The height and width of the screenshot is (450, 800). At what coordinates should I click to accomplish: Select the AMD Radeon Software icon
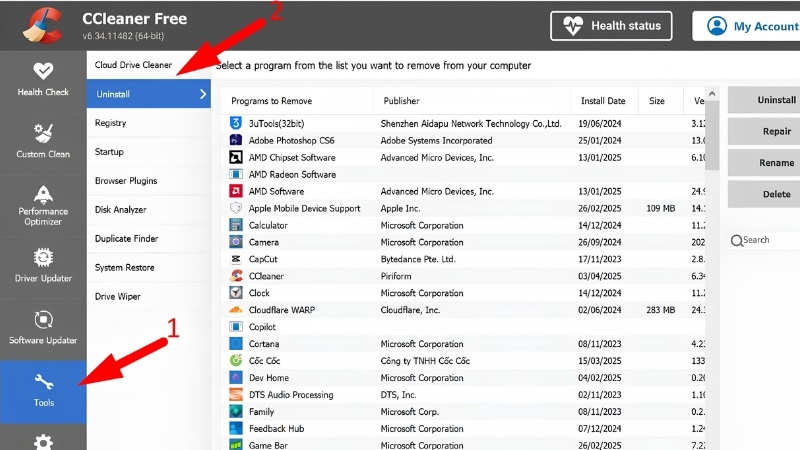click(236, 174)
